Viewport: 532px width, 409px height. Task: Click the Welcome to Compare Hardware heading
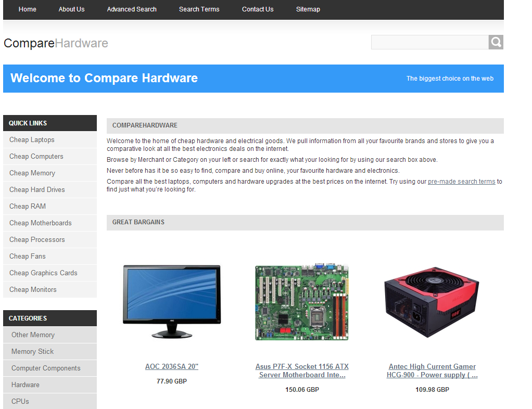pos(104,78)
